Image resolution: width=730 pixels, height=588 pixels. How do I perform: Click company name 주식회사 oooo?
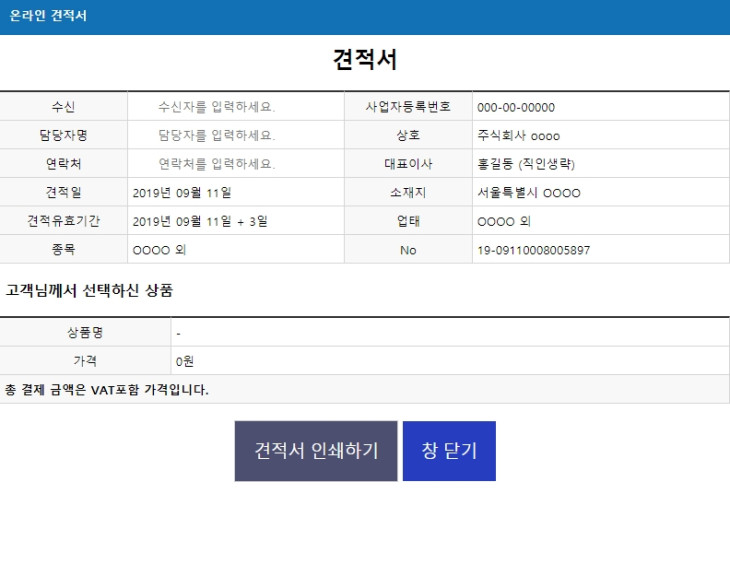(518, 135)
